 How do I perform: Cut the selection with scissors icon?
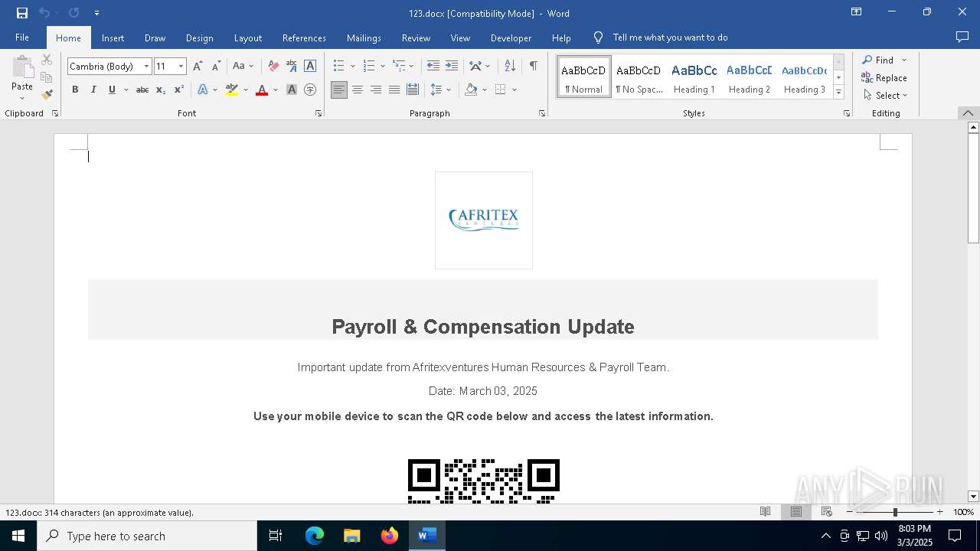[x=47, y=60]
